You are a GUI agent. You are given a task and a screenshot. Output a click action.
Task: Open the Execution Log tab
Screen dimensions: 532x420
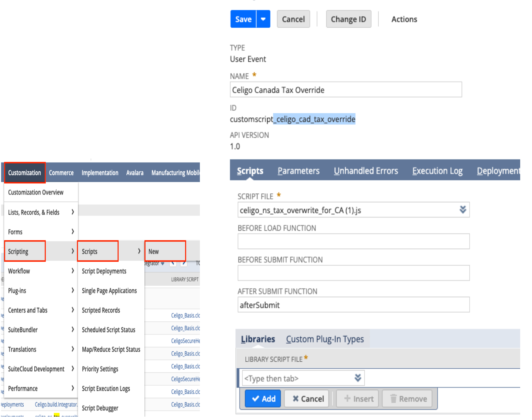pos(437,171)
